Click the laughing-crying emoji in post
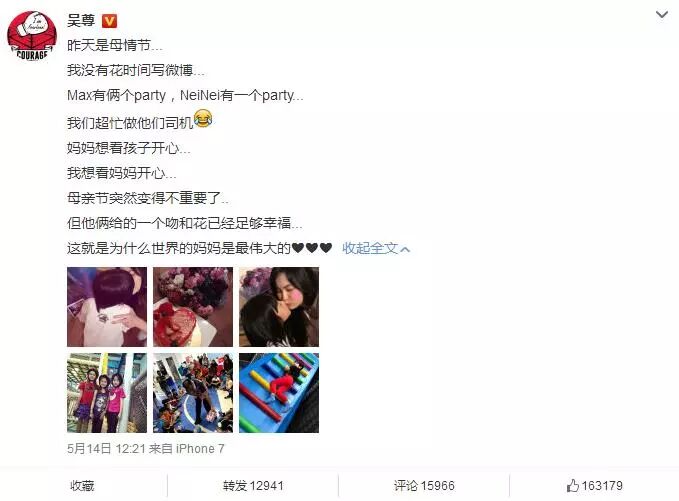The image size is (679, 501). pyautogui.click(x=203, y=119)
